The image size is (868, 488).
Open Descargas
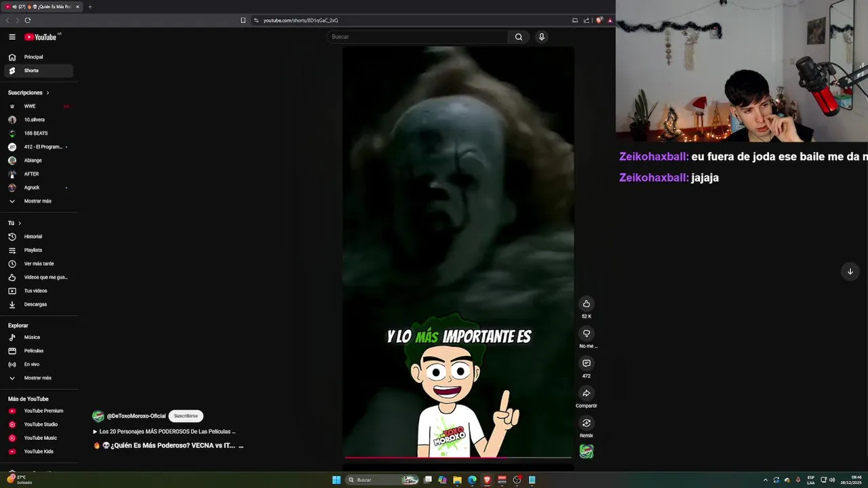pos(39,304)
